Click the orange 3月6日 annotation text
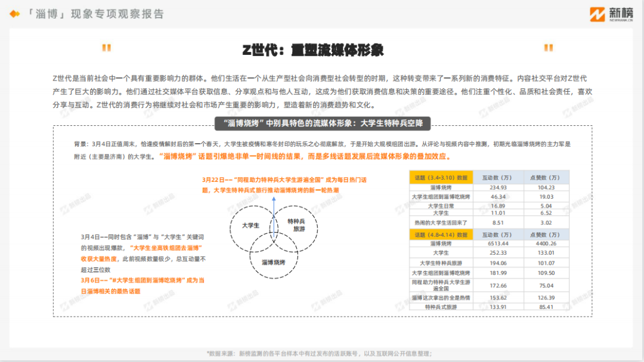 click(143, 286)
